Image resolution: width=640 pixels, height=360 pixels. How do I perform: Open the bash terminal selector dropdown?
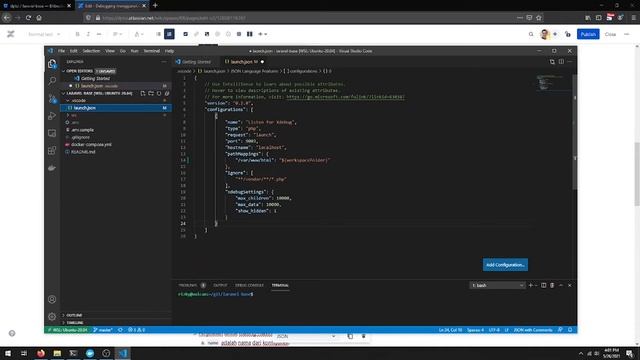click(497, 285)
